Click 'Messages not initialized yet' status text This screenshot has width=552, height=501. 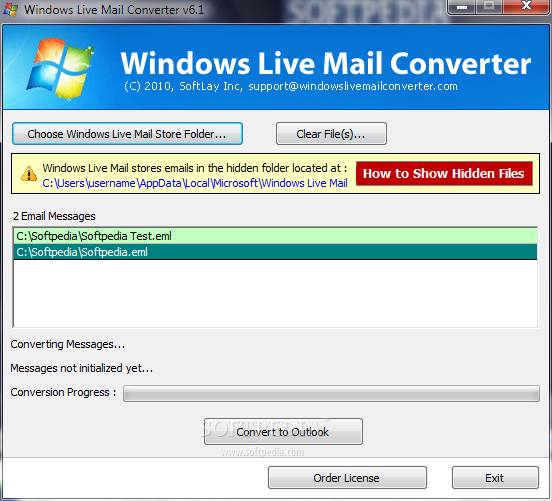pyautogui.click(x=82, y=368)
